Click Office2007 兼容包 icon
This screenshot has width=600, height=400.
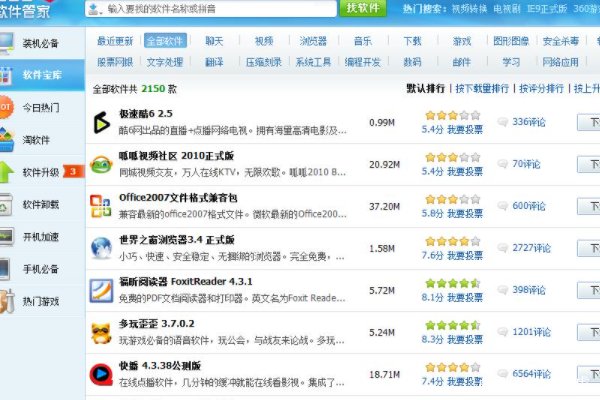pyautogui.click(x=101, y=206)
